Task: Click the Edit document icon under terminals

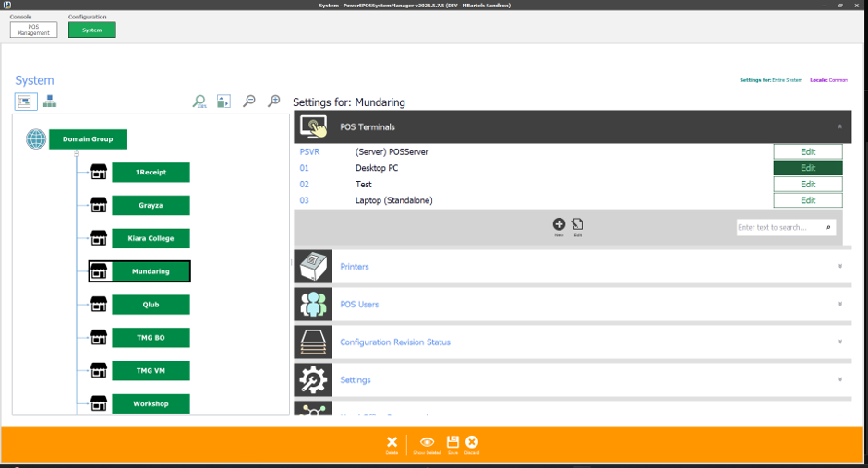Action: click(x=577, y=226)
